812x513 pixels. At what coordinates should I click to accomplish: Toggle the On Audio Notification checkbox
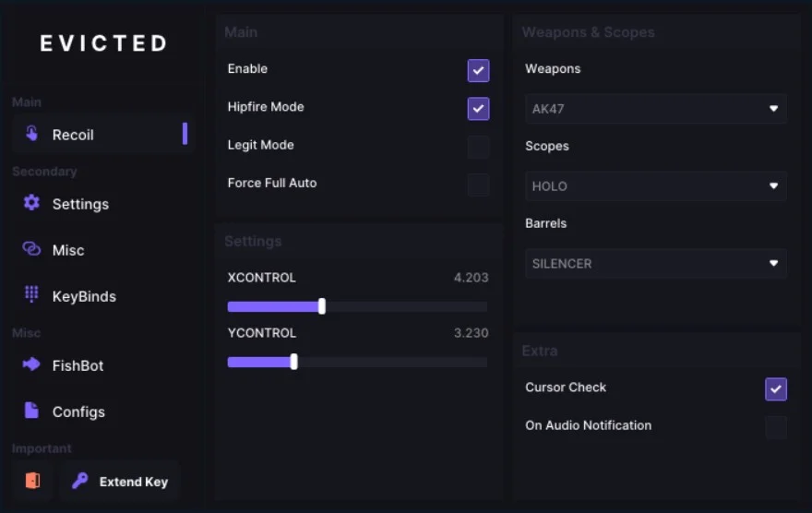pos(776,427)
